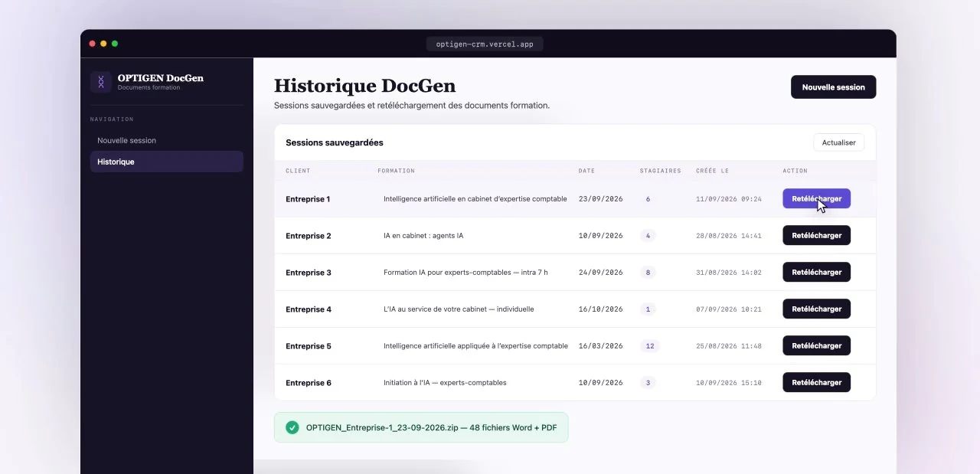The height and width of the screenshot is (474, 980).
Task: Click the timestamp 07/09/2026 10:21
Action: 729,309
